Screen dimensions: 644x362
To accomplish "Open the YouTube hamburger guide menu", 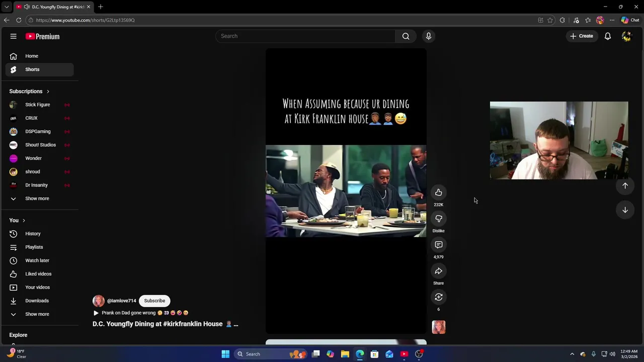I will [14, 36].
